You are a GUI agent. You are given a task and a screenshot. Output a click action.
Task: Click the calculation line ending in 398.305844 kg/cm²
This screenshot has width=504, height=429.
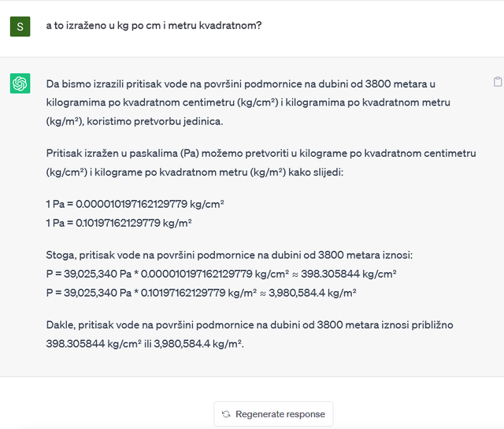click(x=221, y=274)
